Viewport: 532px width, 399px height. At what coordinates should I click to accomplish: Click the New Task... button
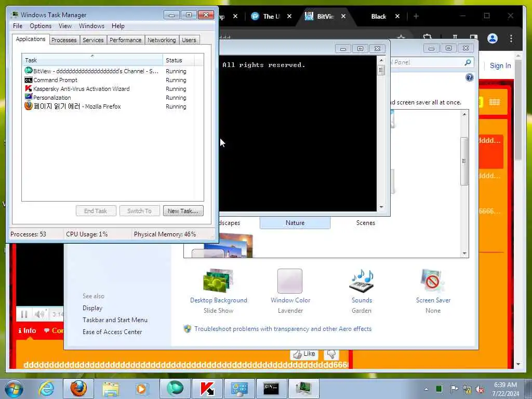pyautogui.click(x=183, y=211)
